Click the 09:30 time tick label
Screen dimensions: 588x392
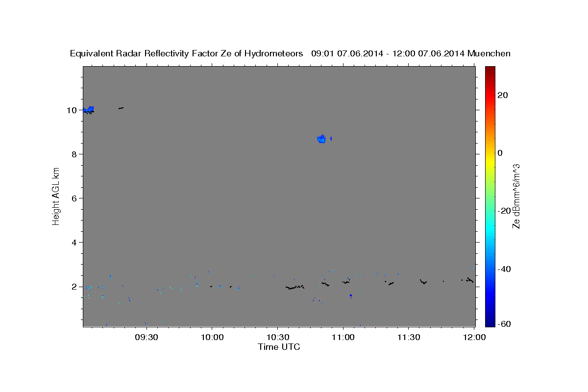[x=146, y=337]
